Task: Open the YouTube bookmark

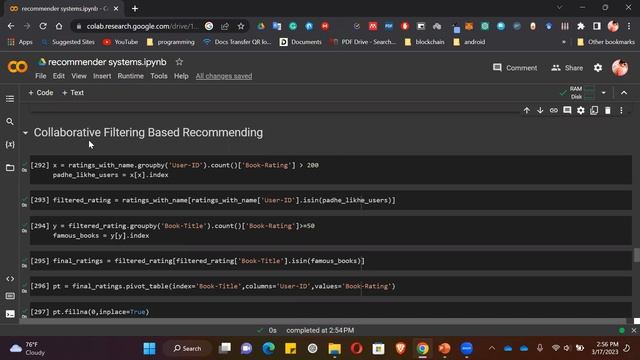Action: pyautogui.click(x=120, y=42)
